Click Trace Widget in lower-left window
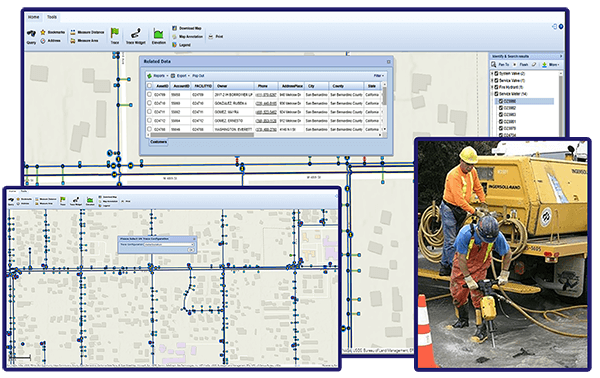The height and width of the screenshot is (378, 600). (76, 200)
